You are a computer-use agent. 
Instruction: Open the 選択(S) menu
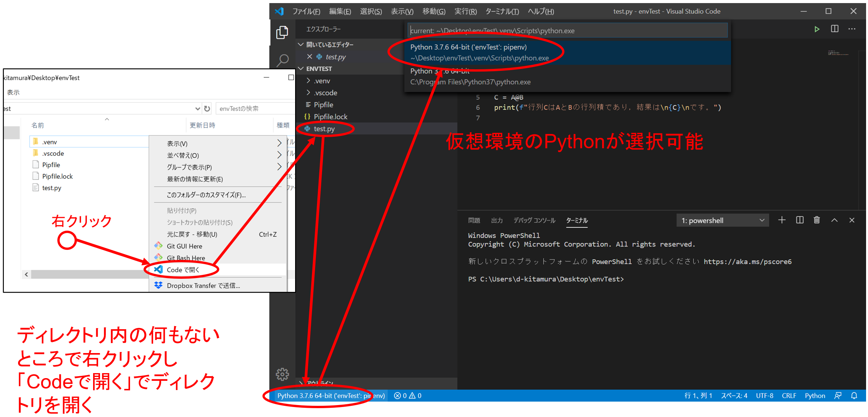(371, 12)
